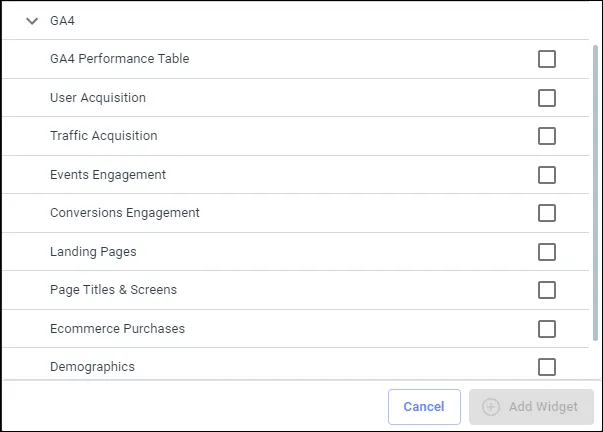Toggle the Landing Pages checkbox
603x432 pixels.
point(546,252)
